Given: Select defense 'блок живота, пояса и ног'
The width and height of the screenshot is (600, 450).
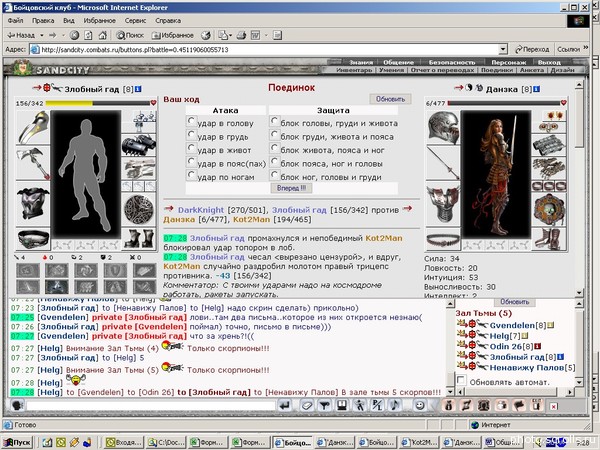Looking at the screenshot, I should (274, 148).
